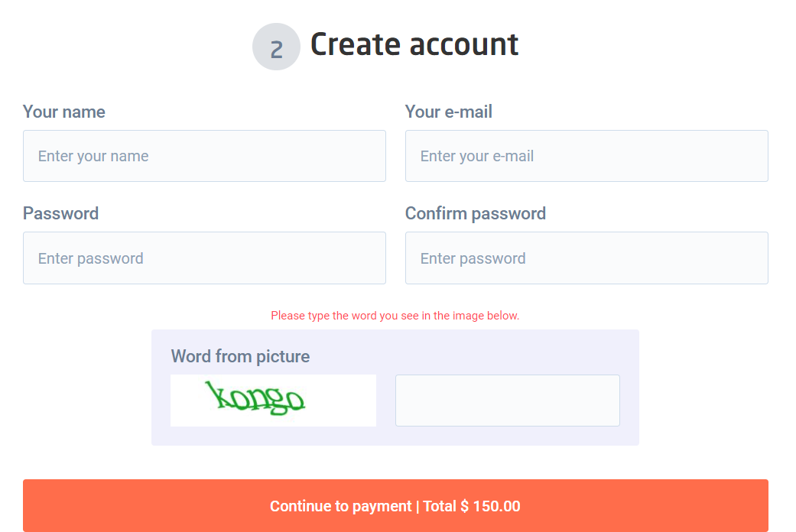The width and height of the screenshot is (796, 532).
Task: Click 'Enter password' placeholder under Password label
Action: (91, 259)
